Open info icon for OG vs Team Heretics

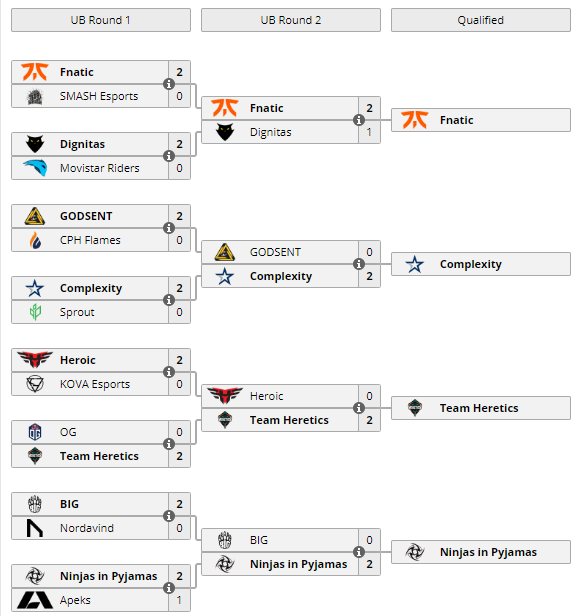tap(169, 444)
